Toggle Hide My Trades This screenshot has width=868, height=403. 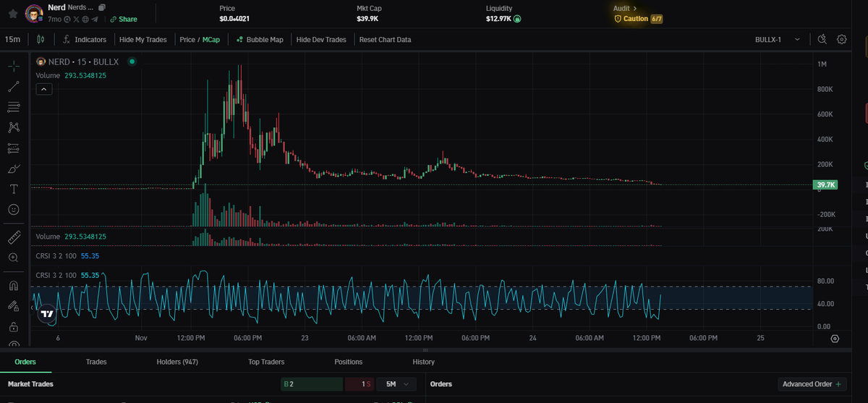tap(143, 40)
